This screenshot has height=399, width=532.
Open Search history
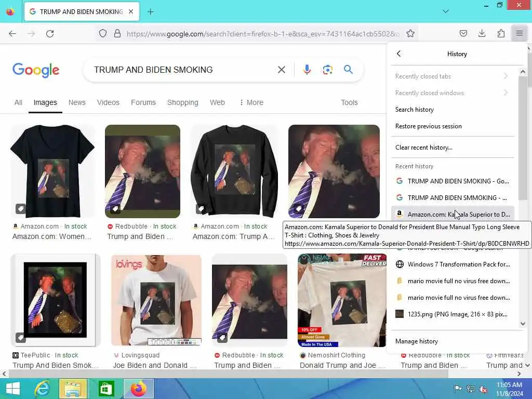click(453, 110)
